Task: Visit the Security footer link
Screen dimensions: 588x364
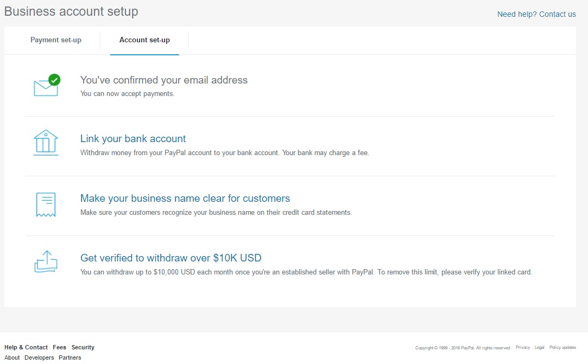Action: pyautogui.click(x=83, y=347)
